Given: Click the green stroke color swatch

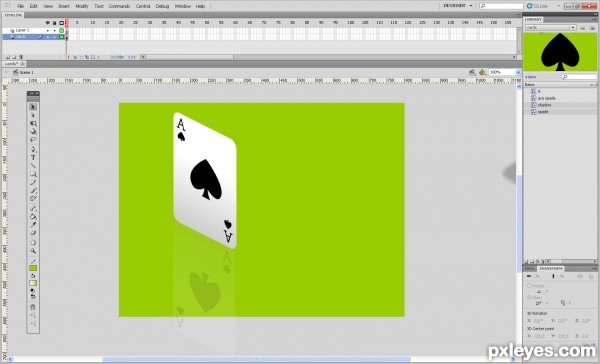Looking at the screenshot, I should [x=33, y=268].
